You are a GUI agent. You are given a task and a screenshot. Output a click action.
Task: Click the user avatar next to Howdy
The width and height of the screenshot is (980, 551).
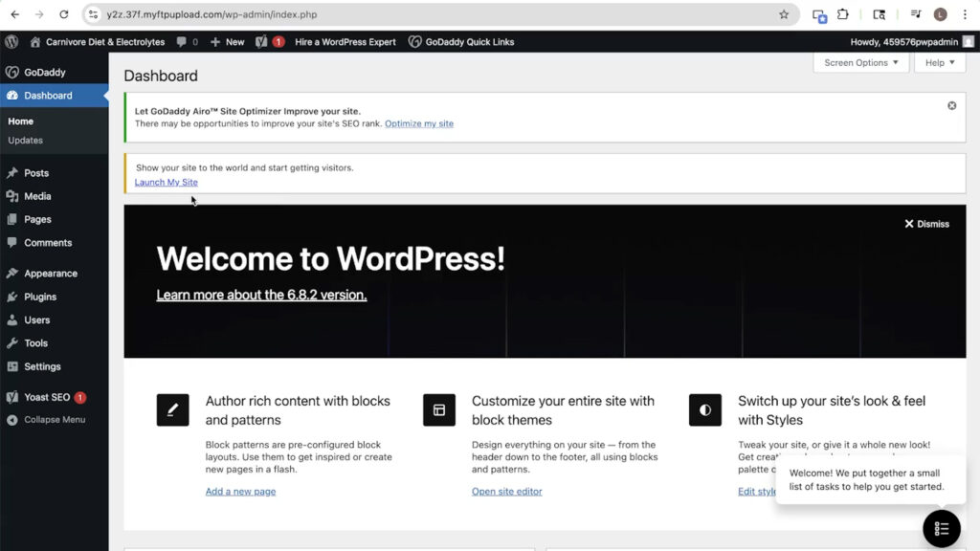pos(969,42)
